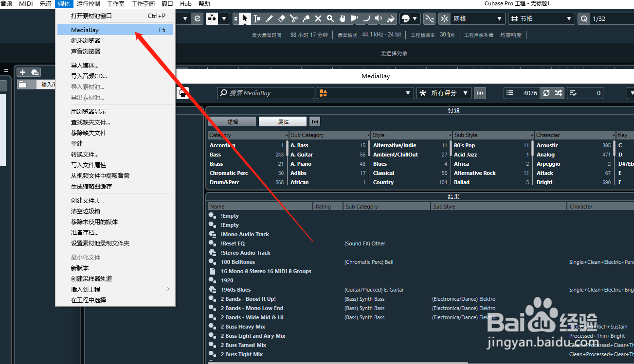The height and width of the screenshot is (364, 634).
Task: Filter by Bass category
Action: [x=247, y=155]
